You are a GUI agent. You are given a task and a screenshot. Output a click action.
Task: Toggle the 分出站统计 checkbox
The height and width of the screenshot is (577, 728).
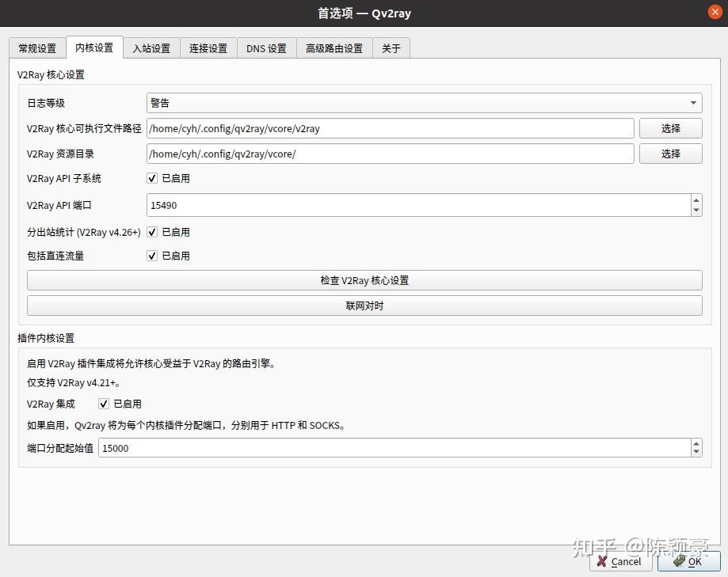pyautogui.click(x=152, y=232)
